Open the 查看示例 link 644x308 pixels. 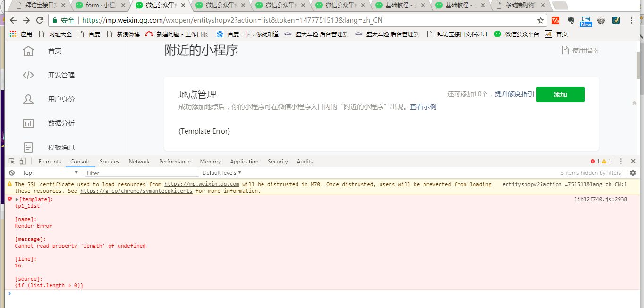tap(423, 107)
